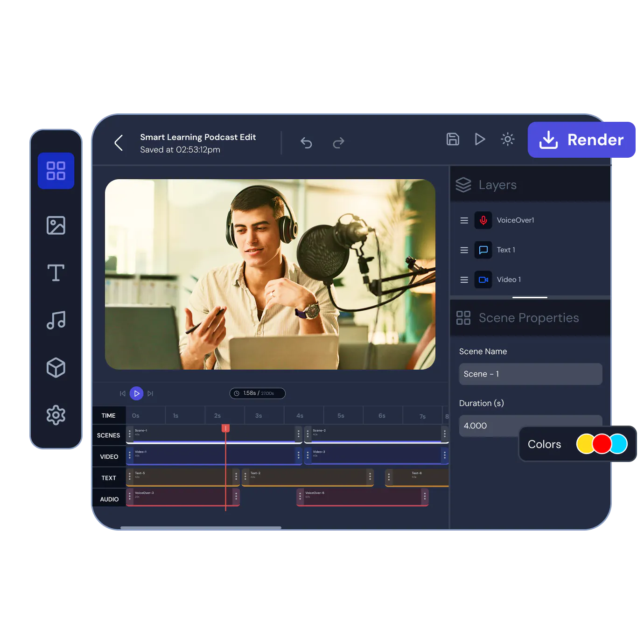
Task: Select the VoiceOver1 layer name
Action: click(x=516, y=220)
